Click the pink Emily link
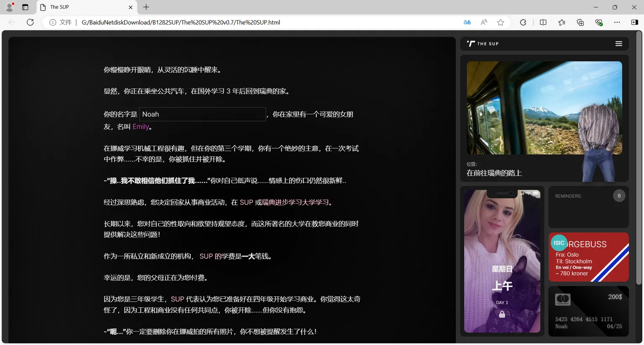The width and height of the screenshot is (644, 345). tap(140, 127)
